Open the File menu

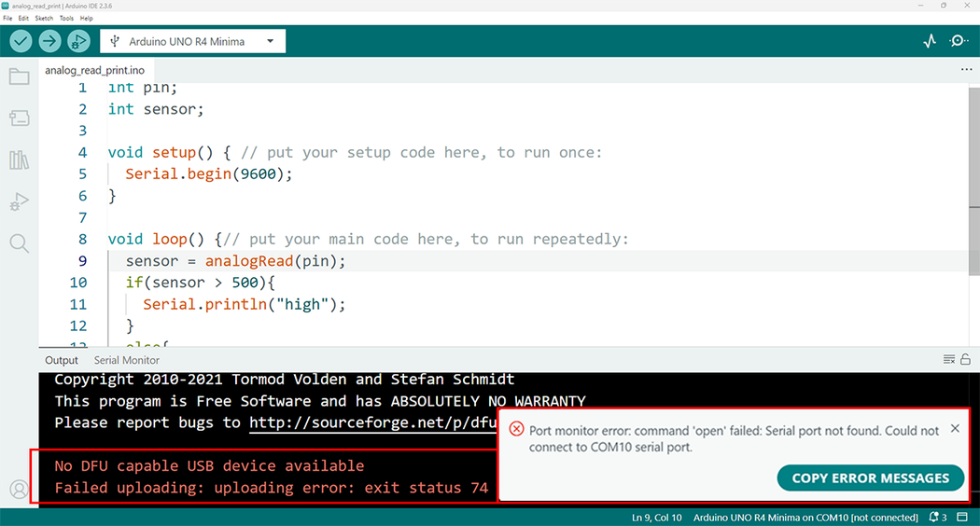coord(7,18)
